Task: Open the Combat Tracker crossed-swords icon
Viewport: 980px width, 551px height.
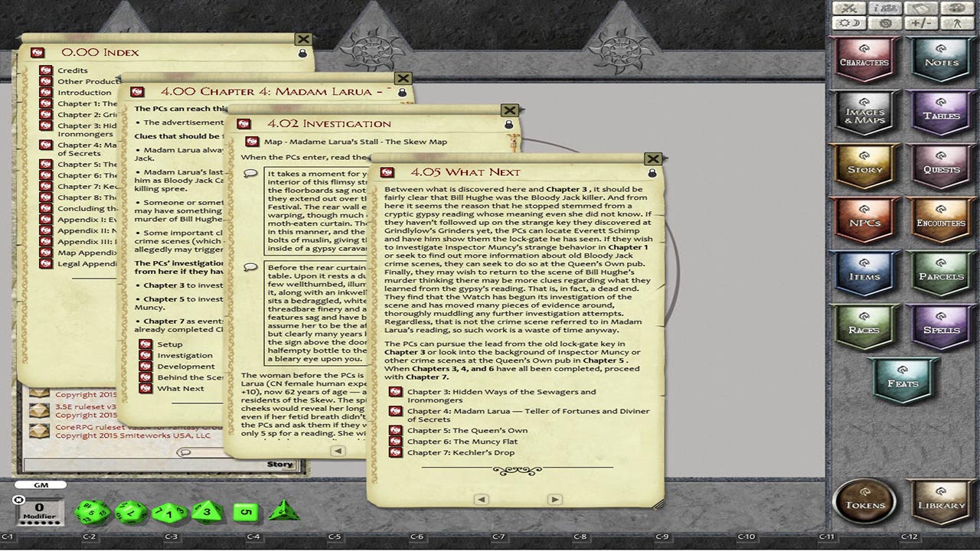Action: (x=849, y=8)
